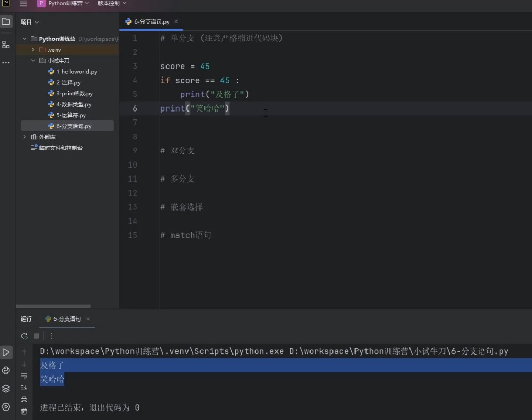Image resolution: width=532 pixels, height=420 pixels.
Task: Clear console output with trash icon
Action: click(24, 411)
